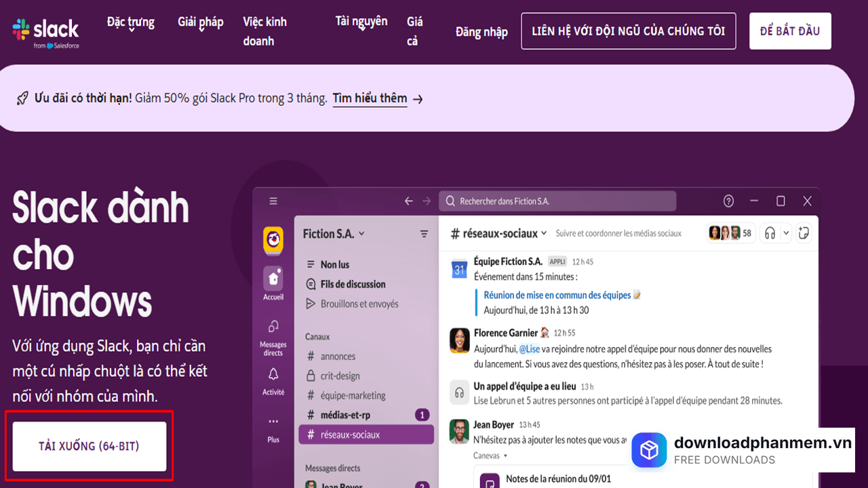Open the workspace search magnifier icon
The width and height of the screenshot is (868, 488).
[x=450, y=201]
